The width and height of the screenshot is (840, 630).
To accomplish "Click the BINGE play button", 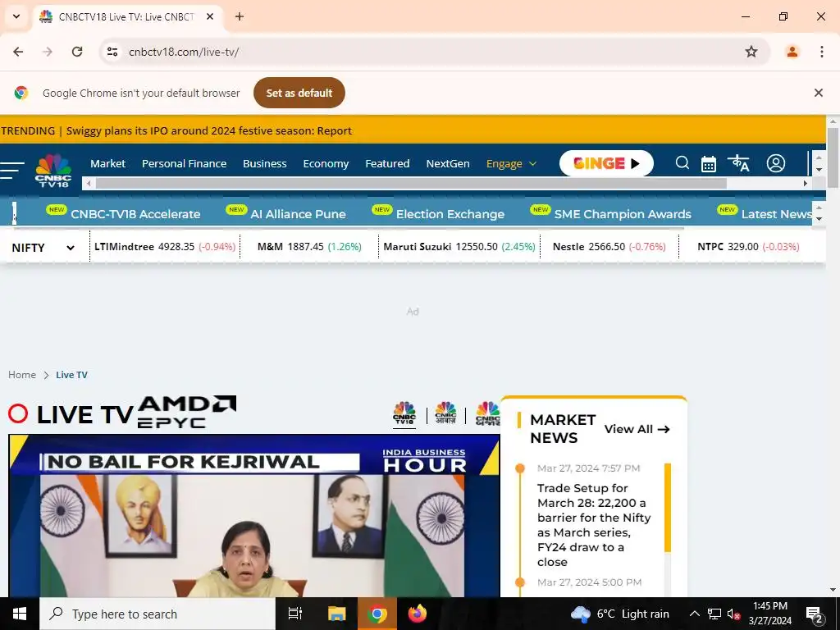I will point(606,163).
